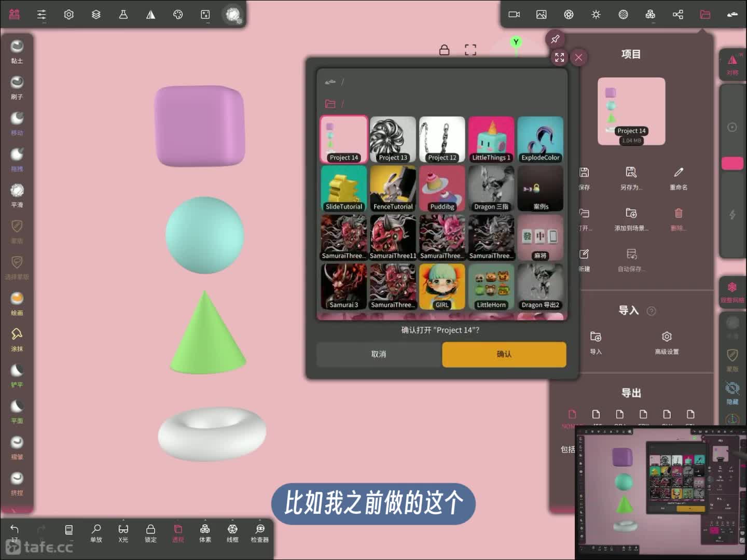Pin the project panel with the pin icon
Viewport: 747px width, 560px height.
pos(555,39)
